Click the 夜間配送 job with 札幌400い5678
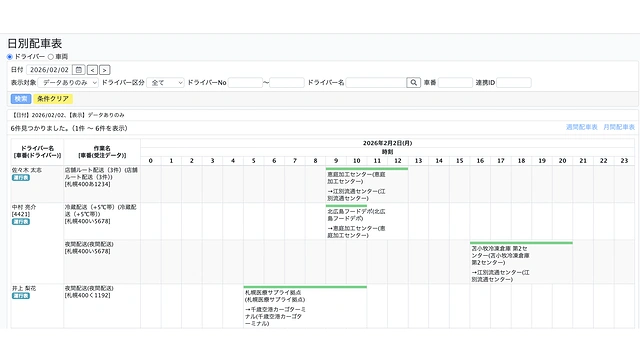640x362 pixels. pos(102,262)
